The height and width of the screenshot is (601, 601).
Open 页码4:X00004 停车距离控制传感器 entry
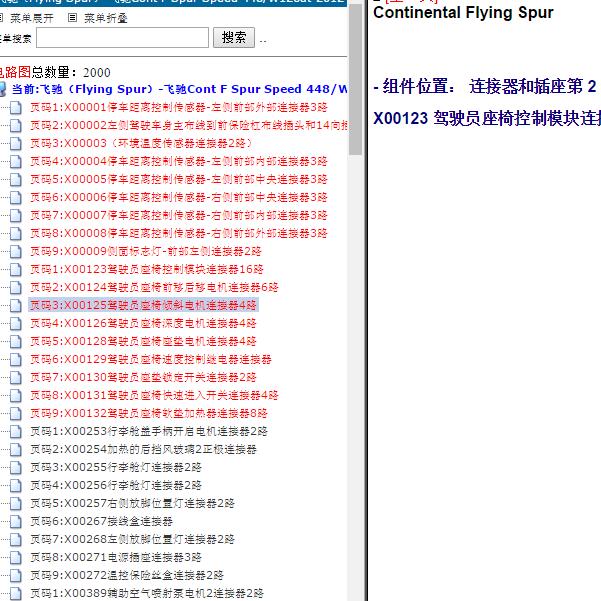point(179,161)
